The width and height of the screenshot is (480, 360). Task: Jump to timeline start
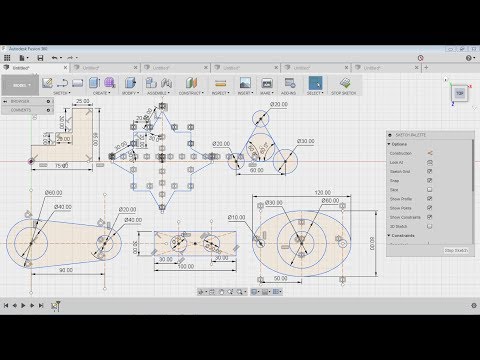6,305
